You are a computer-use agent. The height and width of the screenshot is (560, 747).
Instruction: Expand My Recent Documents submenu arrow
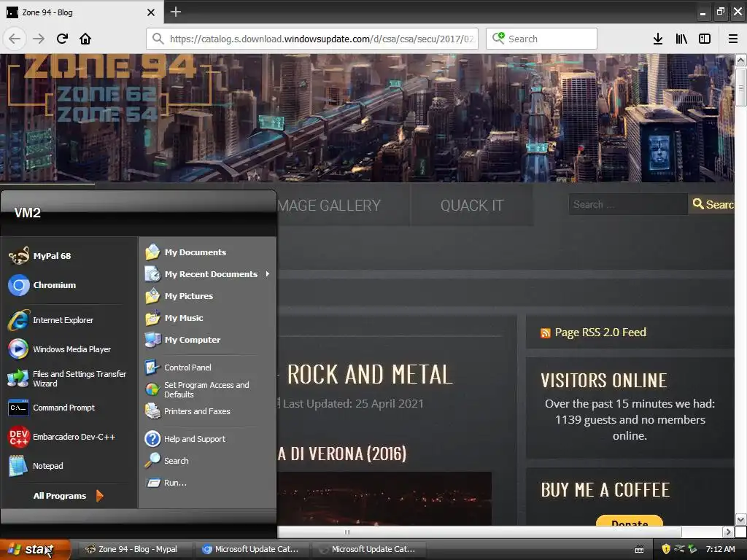(x=268, y=274)
